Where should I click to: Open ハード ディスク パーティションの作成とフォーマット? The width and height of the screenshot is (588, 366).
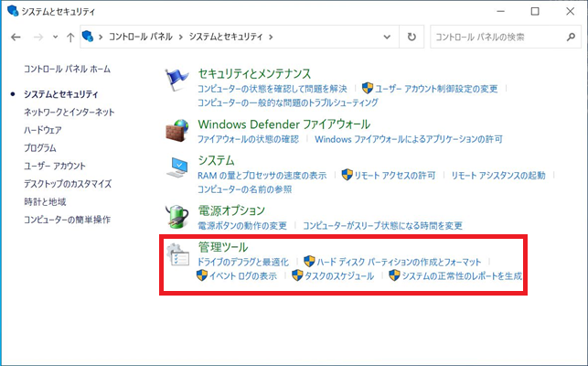tap(399, 262)
